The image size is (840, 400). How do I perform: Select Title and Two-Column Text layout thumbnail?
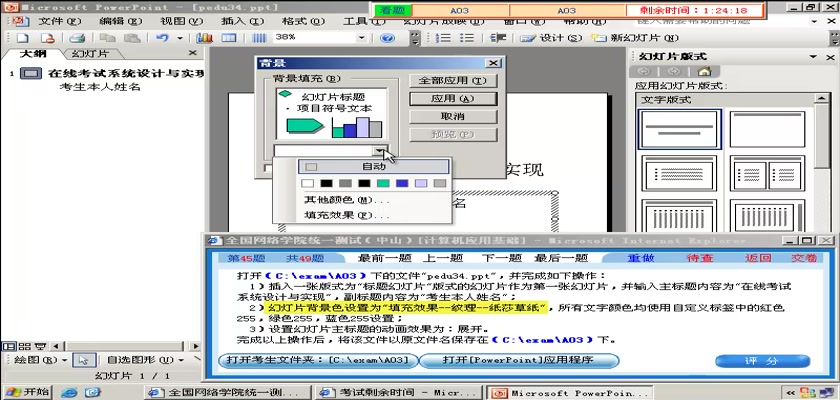(767, 173)
